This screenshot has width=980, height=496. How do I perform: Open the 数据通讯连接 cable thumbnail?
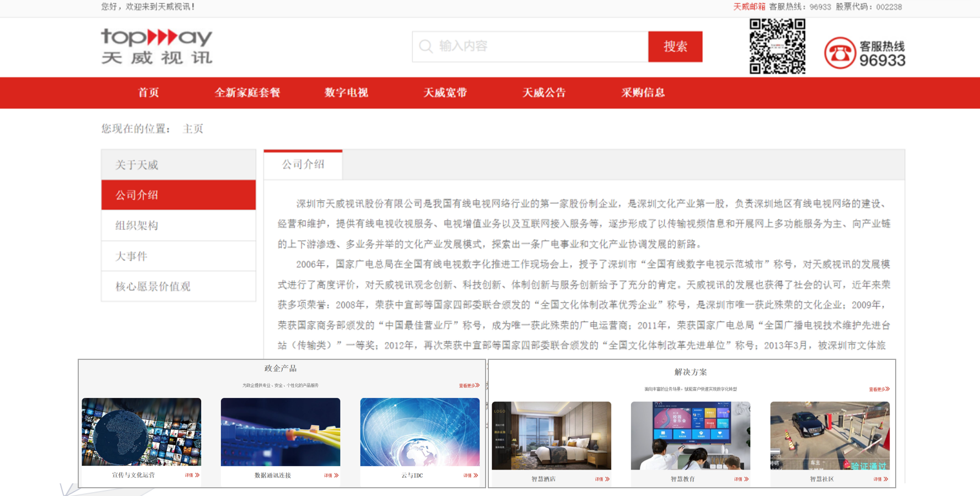pos(281,432)
